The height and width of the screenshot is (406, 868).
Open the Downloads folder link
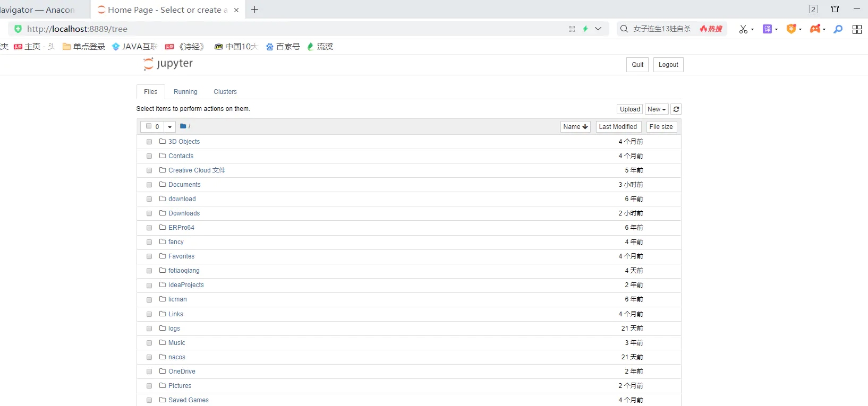pos(184,213)
